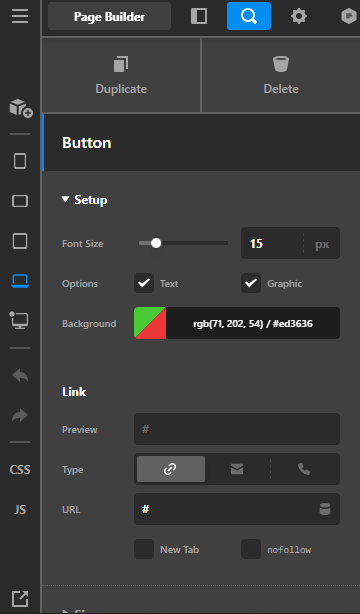Open the green/red Background color swatch
Image resolution: width=360 pixels, height=614 pixels.
(x=150, y=323)
